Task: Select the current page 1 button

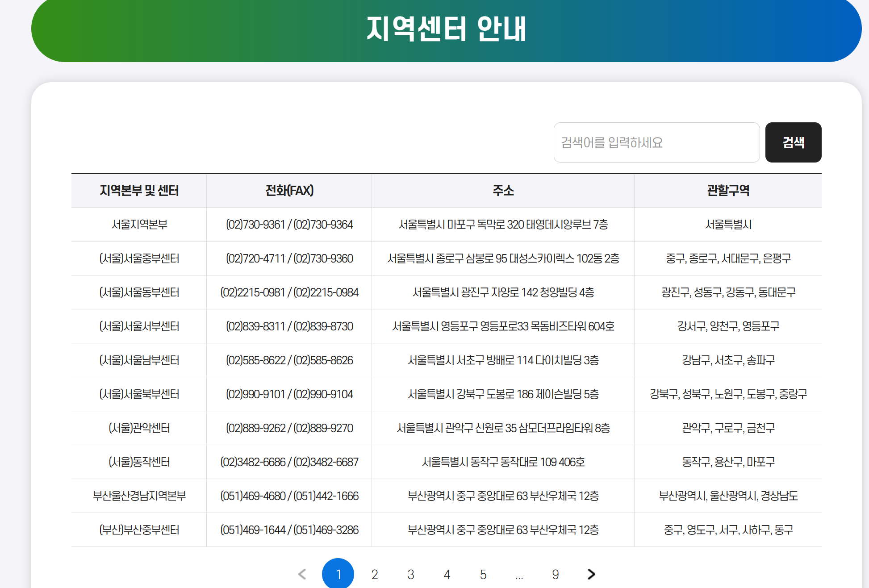Action: (x=338, y=574)
